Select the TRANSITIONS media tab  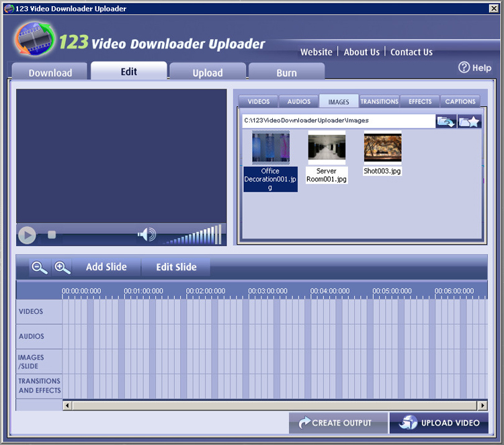pos(379,102)
